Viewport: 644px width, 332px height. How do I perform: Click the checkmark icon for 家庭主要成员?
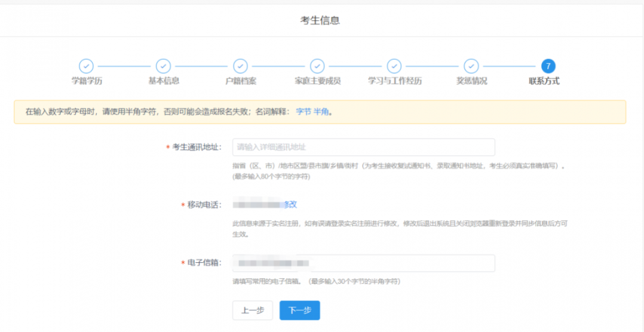317,66
